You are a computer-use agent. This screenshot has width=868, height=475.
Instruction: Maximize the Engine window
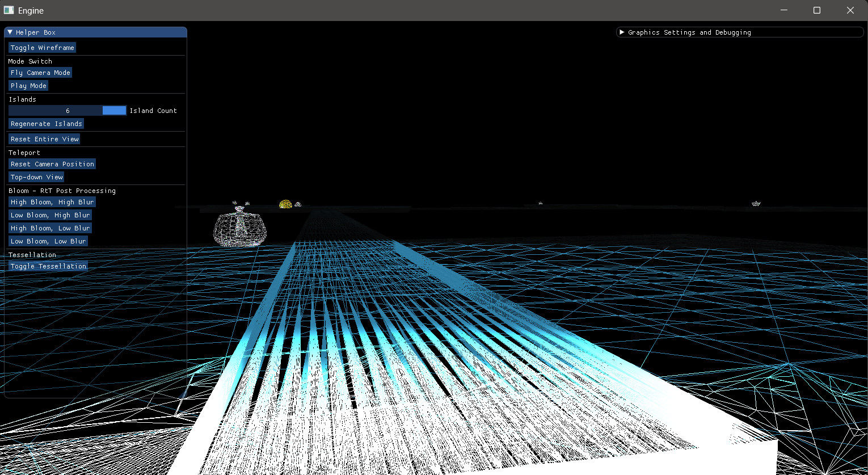click(817, 10)
